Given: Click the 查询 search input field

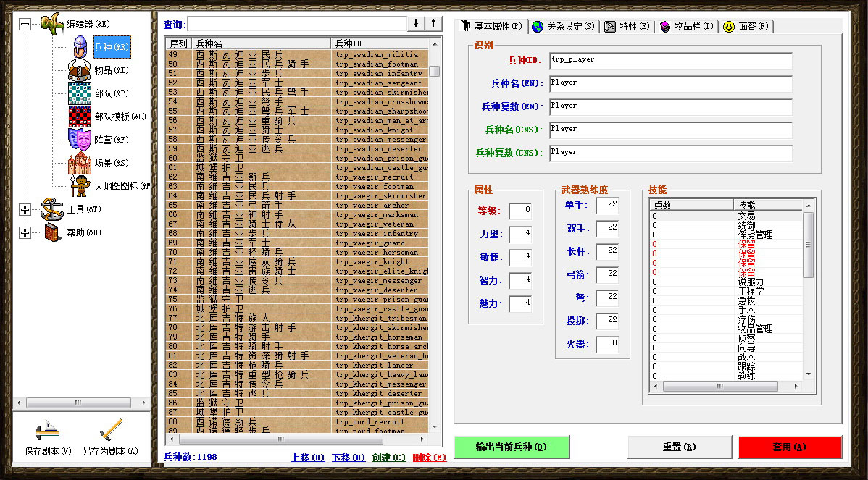Looking at the screenshot, I should [x=297, y=24].
